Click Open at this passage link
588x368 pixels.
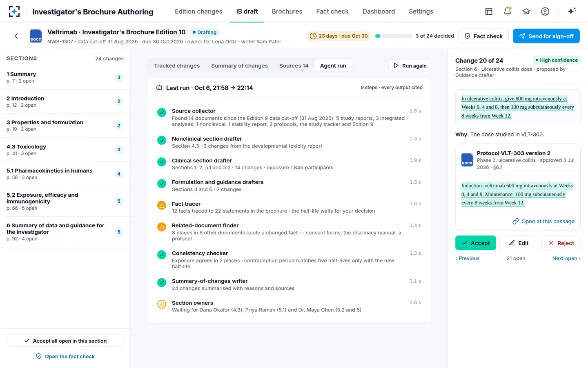pos(543,221)
